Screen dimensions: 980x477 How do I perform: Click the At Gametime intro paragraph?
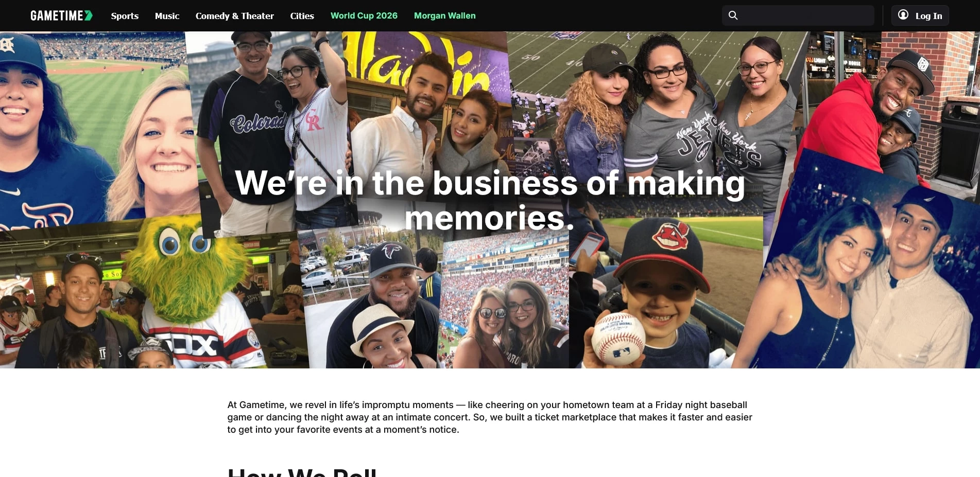pyautogui.click(x=490, y=417)
